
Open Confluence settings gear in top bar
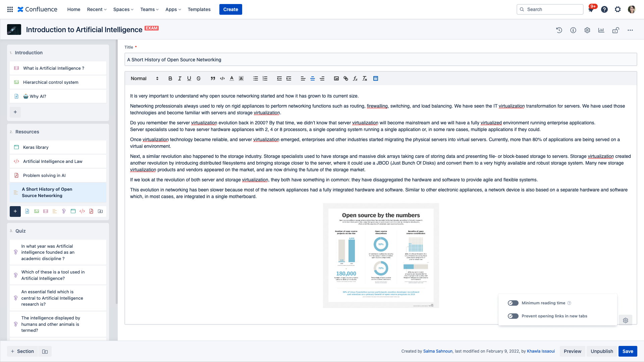click(618, 9)
